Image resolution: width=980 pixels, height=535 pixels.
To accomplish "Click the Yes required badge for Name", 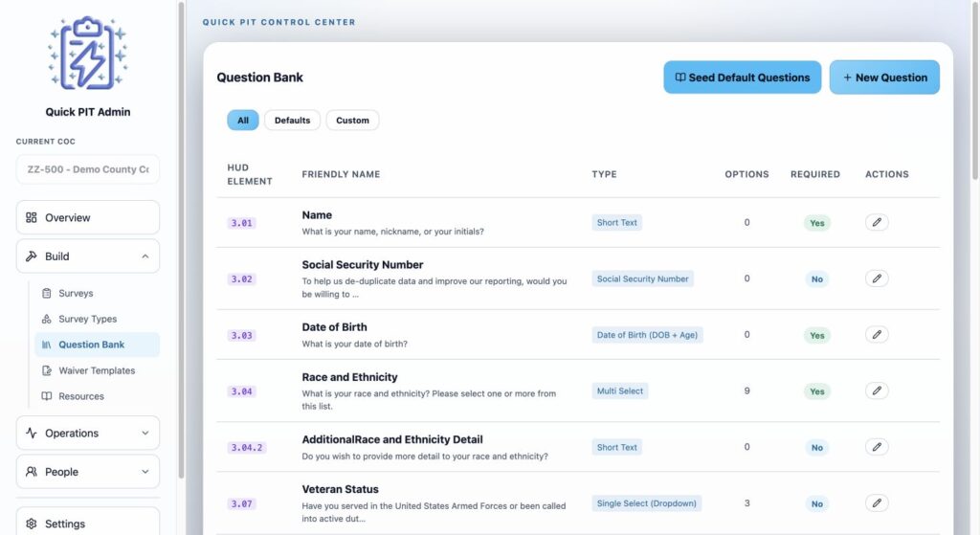I will 817,223.
